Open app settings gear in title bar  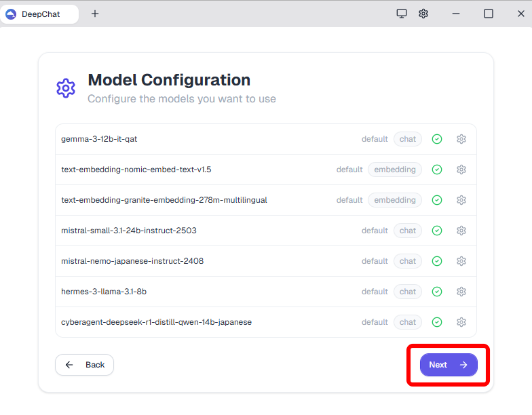[423, 14]
